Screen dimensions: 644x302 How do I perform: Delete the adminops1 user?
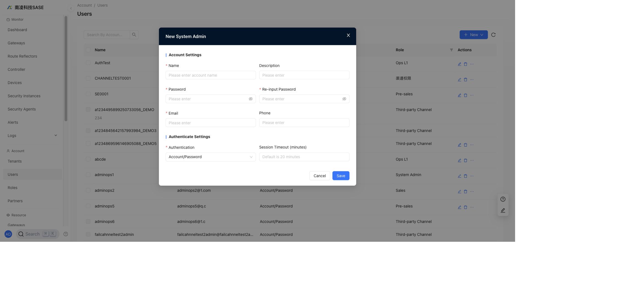point(465,176)
